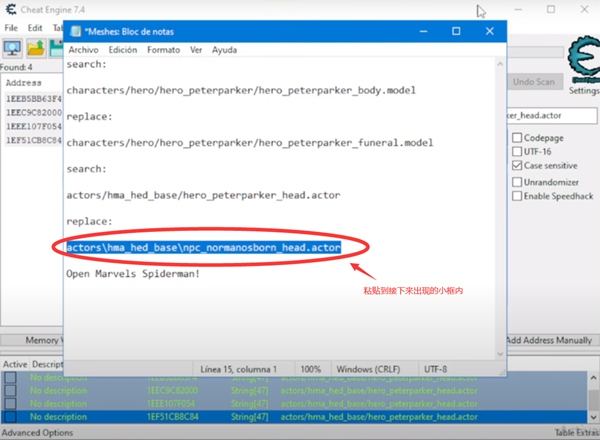This screenshot has width=600, height=440.
Task: Open the Ayuda menu in Notepad
Action: coord(224,50)
